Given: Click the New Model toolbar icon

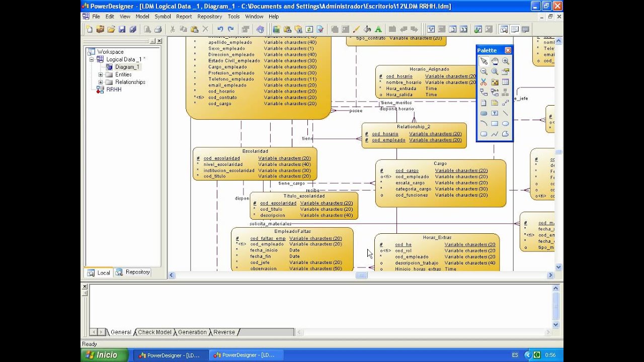Looking at the screenshot, I should point(89,29).
